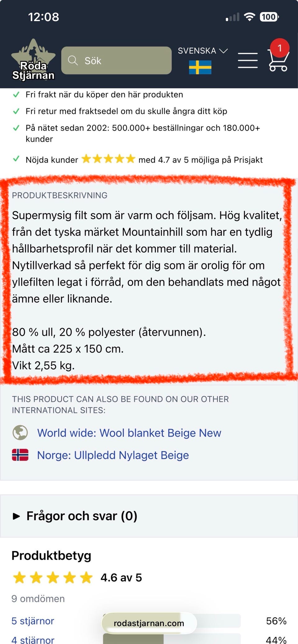
Task: Tap the Prisjakt five-star customer rating
Action: pos(108,159)
